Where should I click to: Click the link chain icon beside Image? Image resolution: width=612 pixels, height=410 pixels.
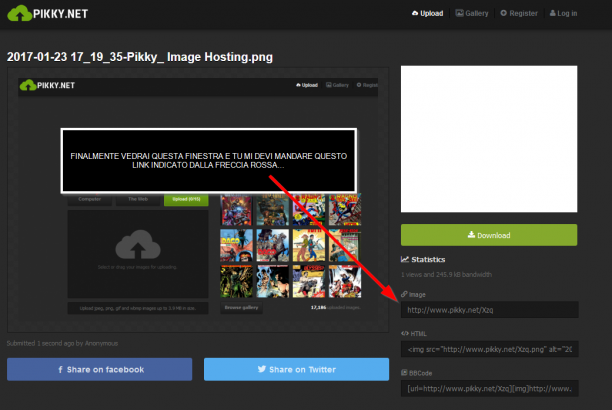pos(404,294)
